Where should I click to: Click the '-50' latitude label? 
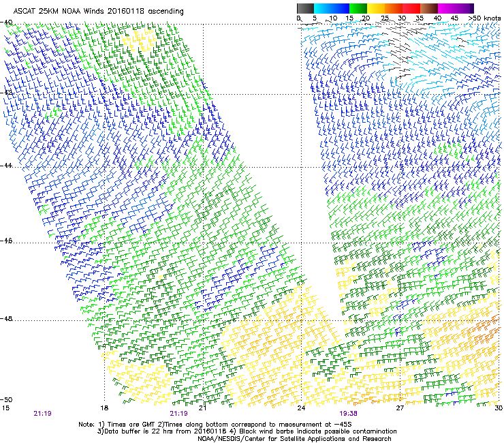pos(6,399)
